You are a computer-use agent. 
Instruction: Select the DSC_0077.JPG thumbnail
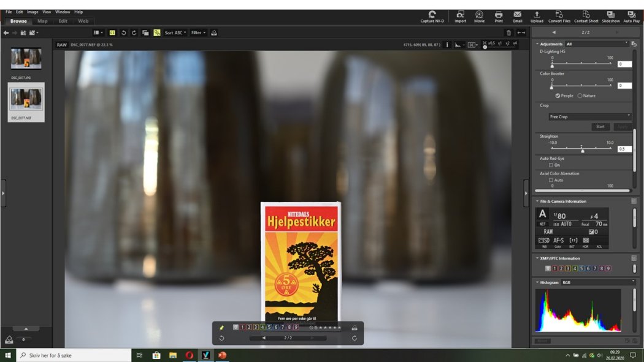click(26, 59)
